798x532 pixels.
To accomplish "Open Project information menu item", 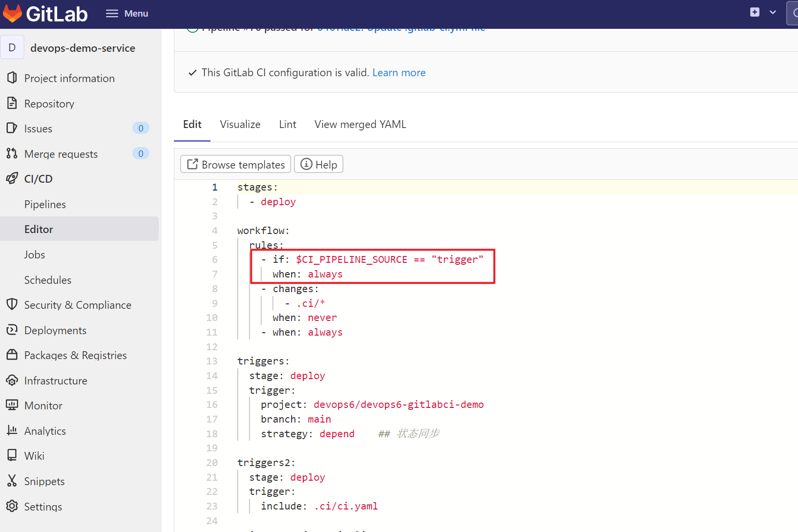I will (69, 78).
